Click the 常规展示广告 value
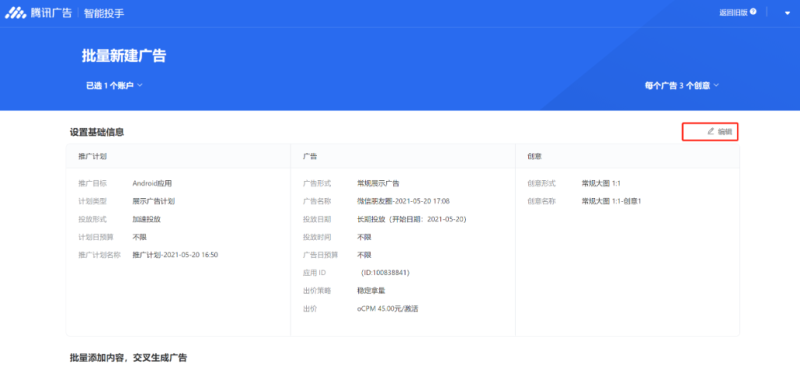 [378, 183]
